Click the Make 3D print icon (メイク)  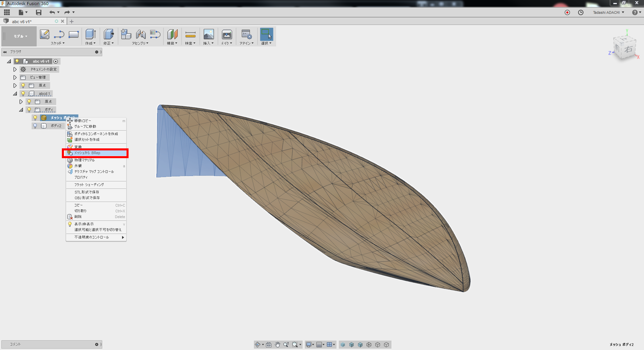(227, 34)
